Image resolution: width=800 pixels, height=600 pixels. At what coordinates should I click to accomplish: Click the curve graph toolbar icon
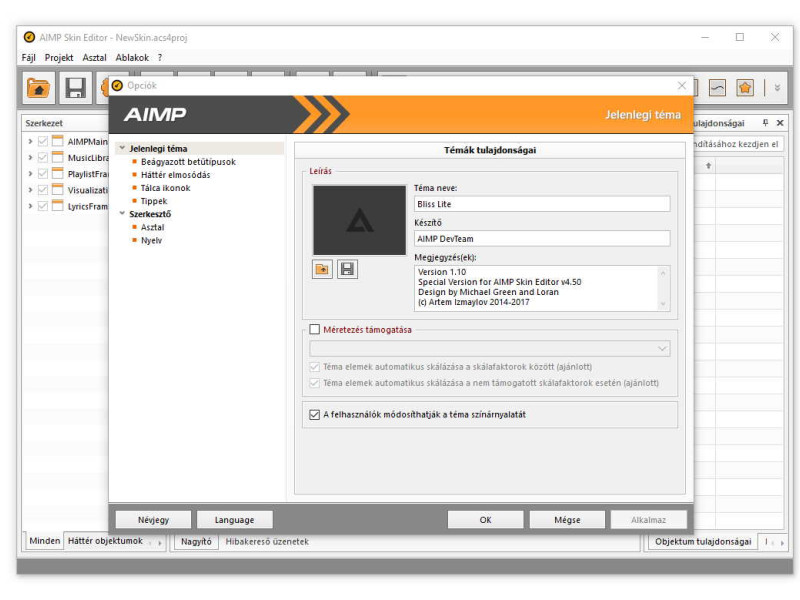[x=717, y=88]
